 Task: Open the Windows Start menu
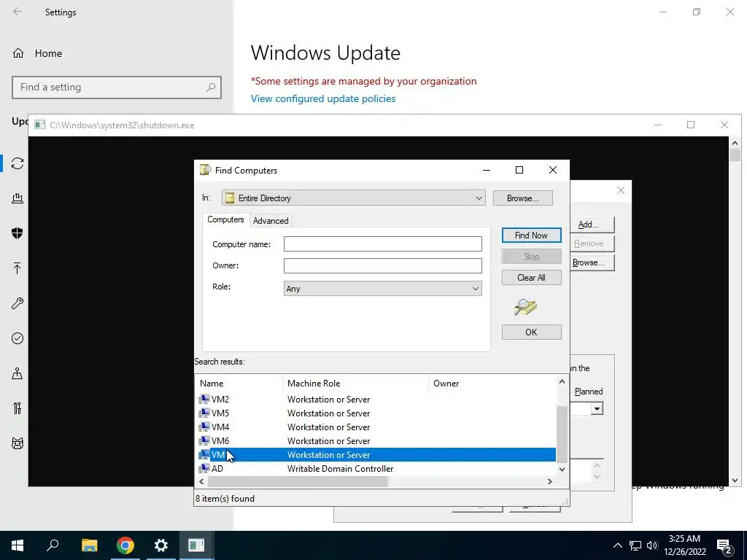pos(18,545)
